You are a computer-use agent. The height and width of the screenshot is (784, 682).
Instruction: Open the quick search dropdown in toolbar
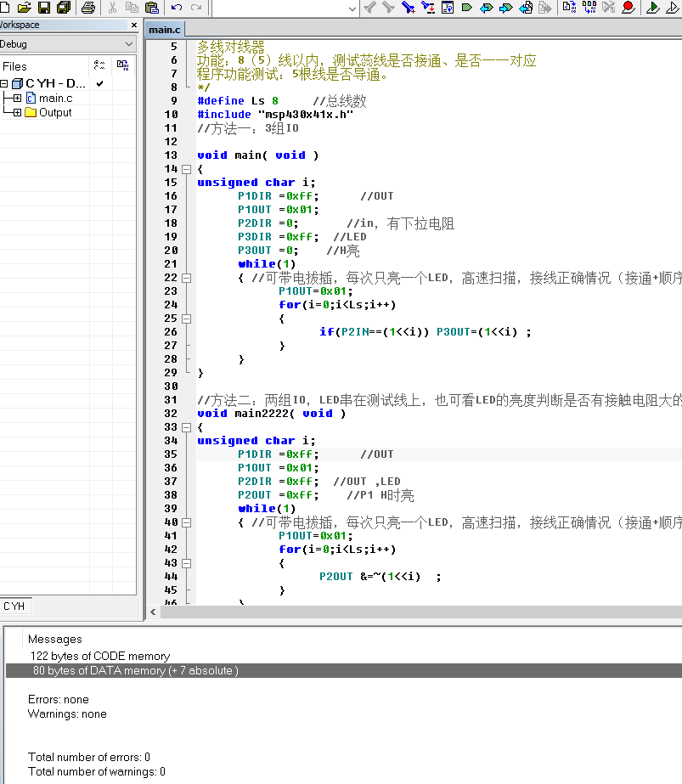[352, 8]
